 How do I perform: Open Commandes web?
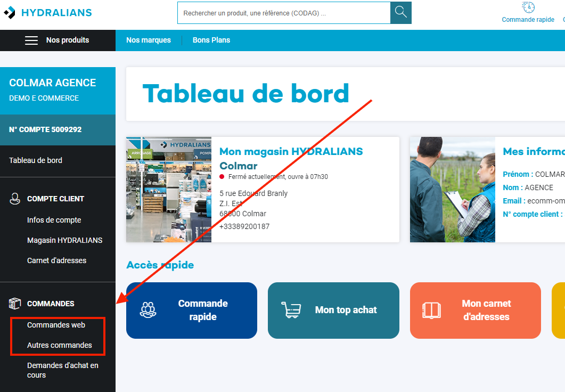pos(56,325)
